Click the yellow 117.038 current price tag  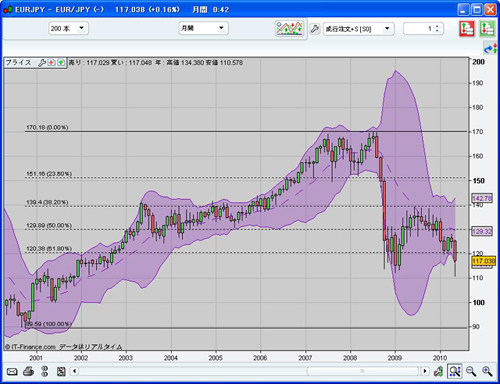pos(484,261)
